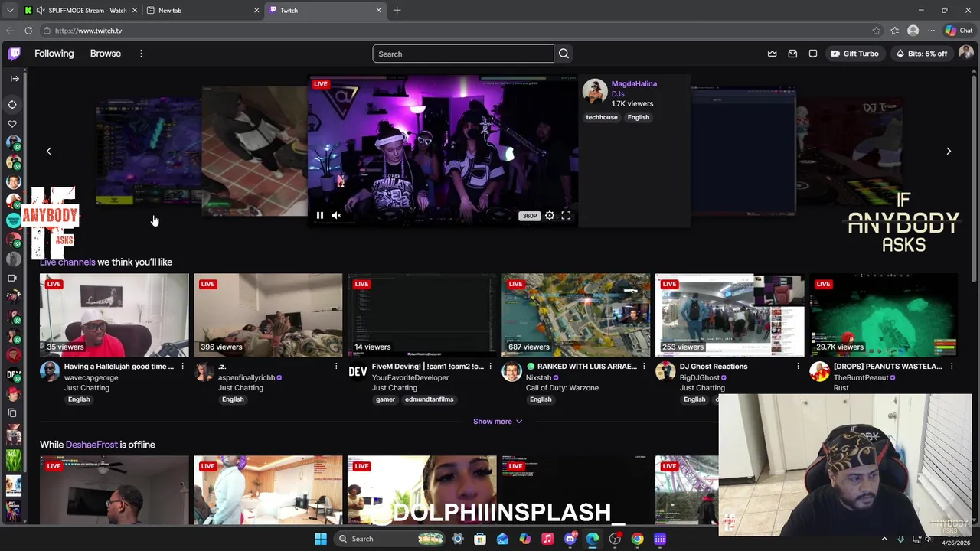Screen dimensions: 980x551
Task: Open options for aspenfinallyrichh stream card
Action: coord(336,367)
